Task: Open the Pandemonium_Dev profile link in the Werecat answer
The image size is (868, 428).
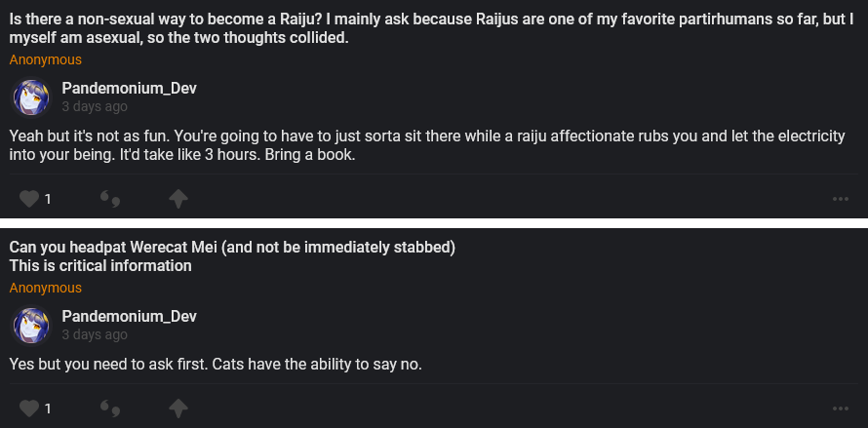Action: [129, 317]
